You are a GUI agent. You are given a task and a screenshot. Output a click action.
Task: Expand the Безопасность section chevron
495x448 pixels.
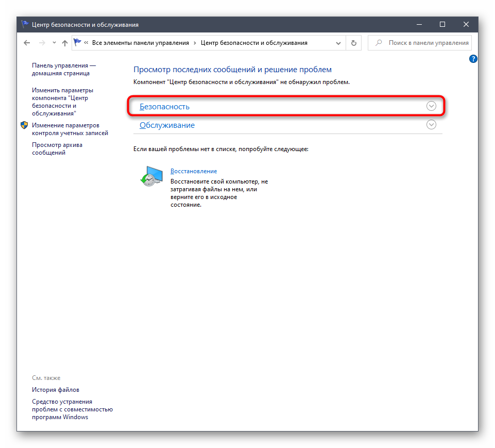(x=431, y=106)
